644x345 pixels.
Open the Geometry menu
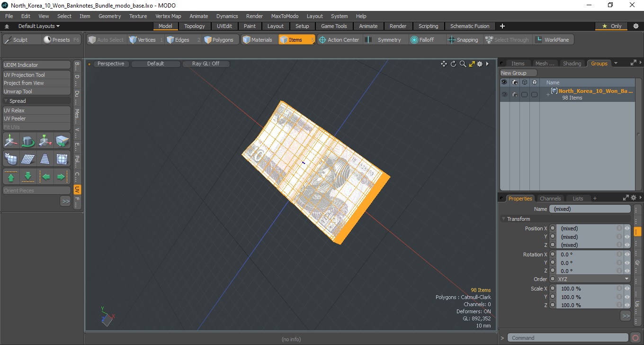109,16
